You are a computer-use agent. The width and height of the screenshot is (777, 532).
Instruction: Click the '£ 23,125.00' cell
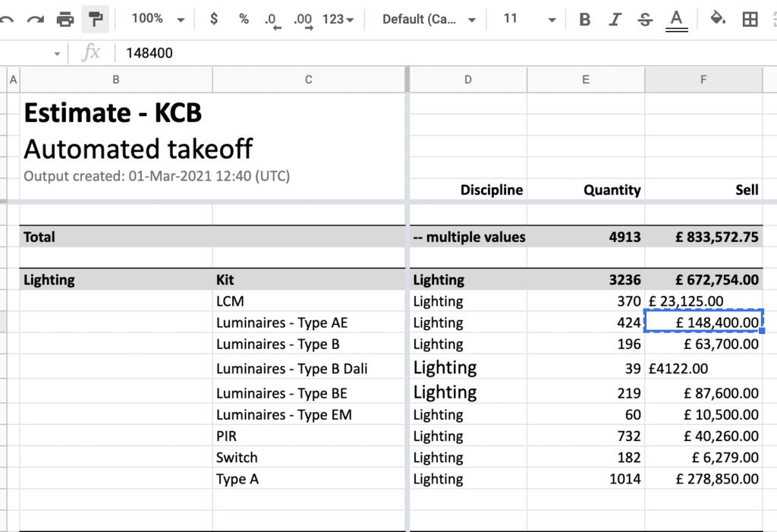pos(703,301)
